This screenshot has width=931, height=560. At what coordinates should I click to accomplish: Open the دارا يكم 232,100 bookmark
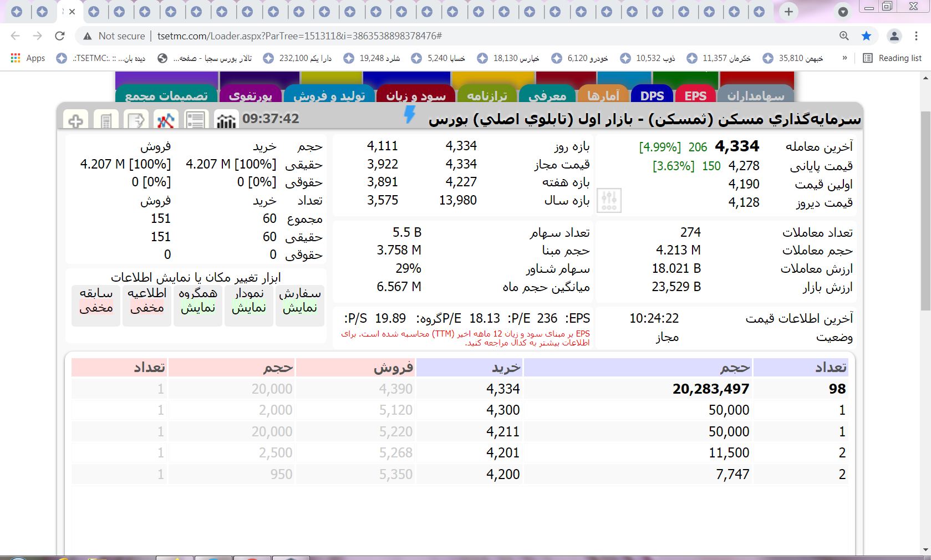pos(297,58)
